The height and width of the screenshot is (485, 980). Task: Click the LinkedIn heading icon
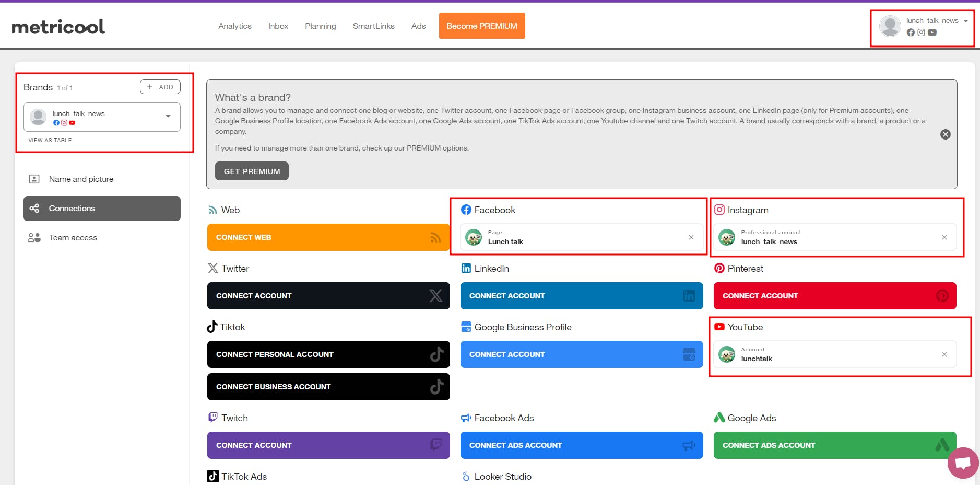[x=466, y=268]
